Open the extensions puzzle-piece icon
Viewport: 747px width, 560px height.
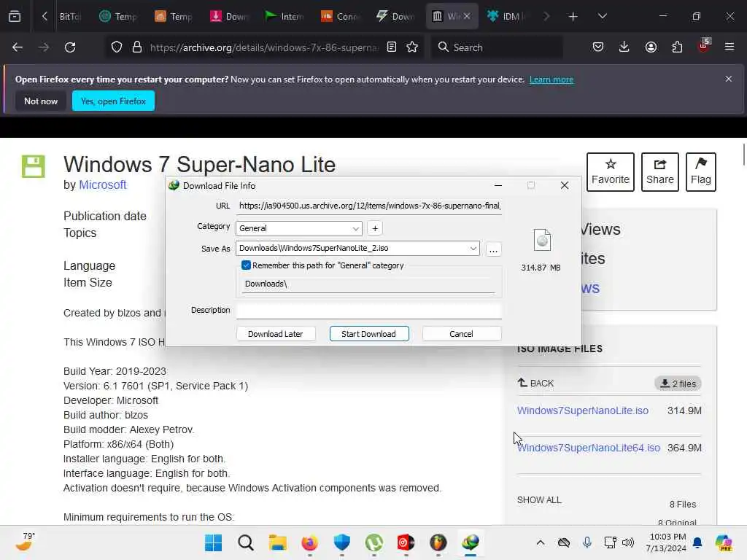click(x=677, y=47)
